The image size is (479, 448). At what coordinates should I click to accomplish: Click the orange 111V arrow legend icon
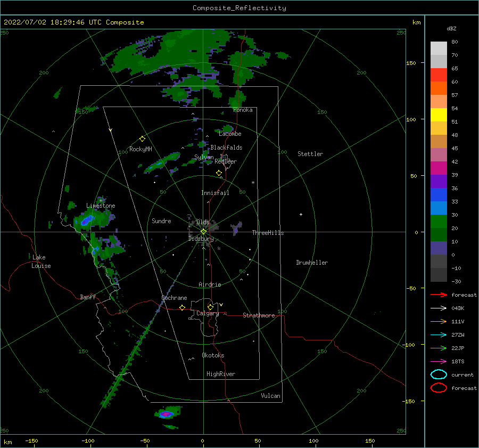pos(439,321)
